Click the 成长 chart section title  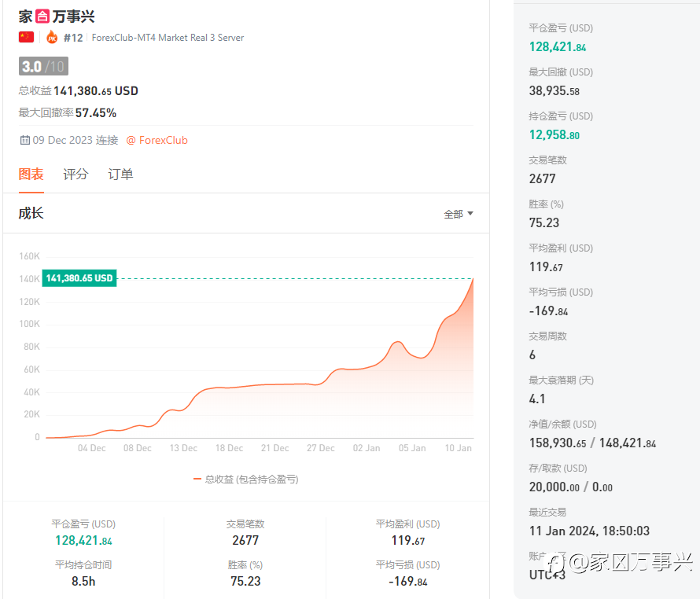(31, 213)
